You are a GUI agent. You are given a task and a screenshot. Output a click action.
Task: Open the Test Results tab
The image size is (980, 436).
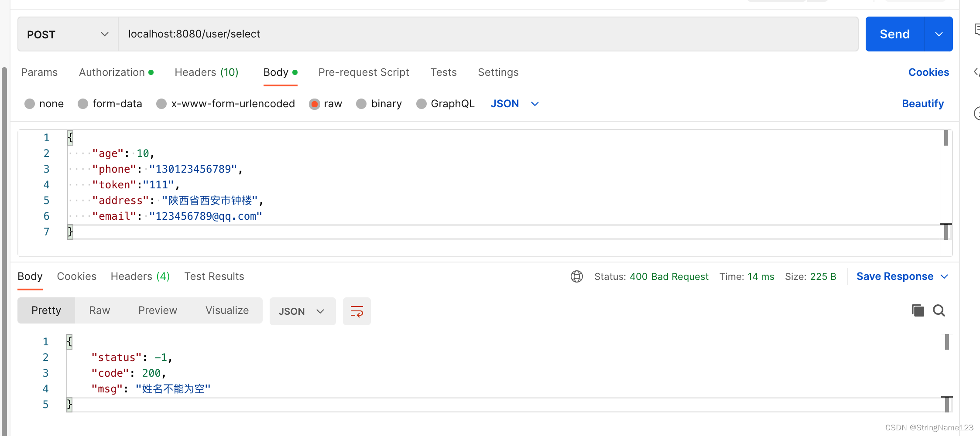[x=214, y=276]
